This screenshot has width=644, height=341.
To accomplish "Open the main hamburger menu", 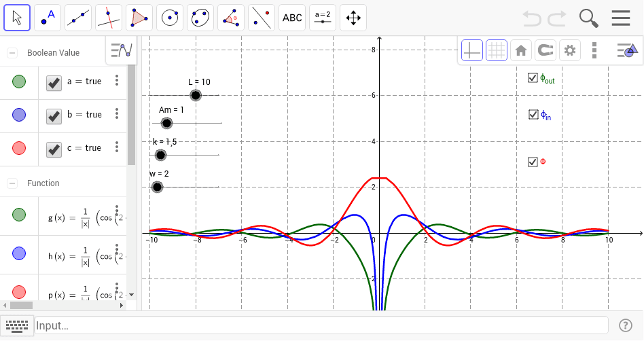I will click(621, 18).
